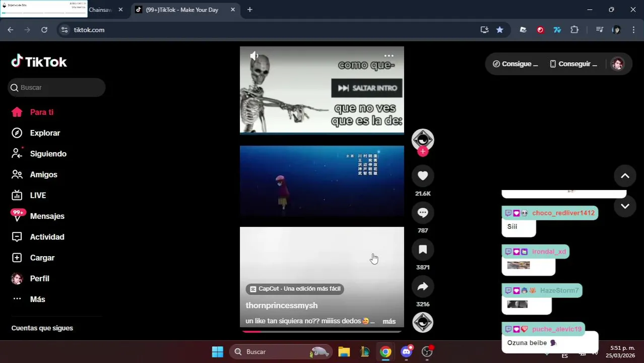This screenshot has width=644, height=363.
Task: Open the Siguiendo feed
Action: (x=39, y=154)
